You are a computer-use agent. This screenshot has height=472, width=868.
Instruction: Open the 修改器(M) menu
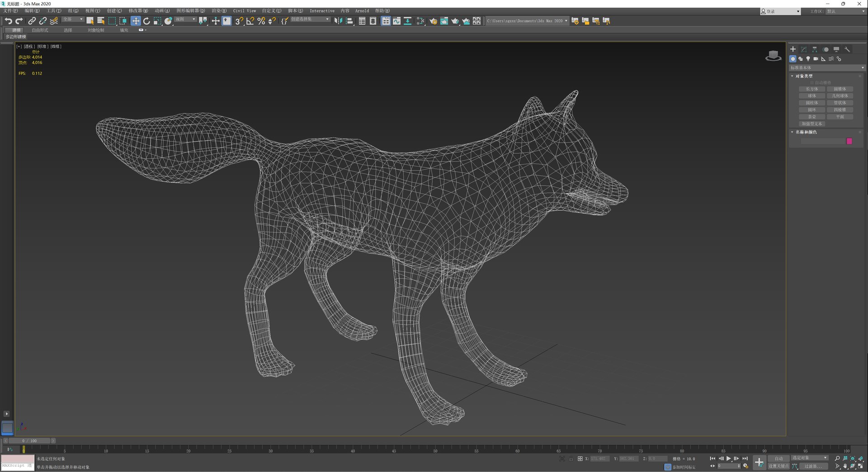coord(138,11)
